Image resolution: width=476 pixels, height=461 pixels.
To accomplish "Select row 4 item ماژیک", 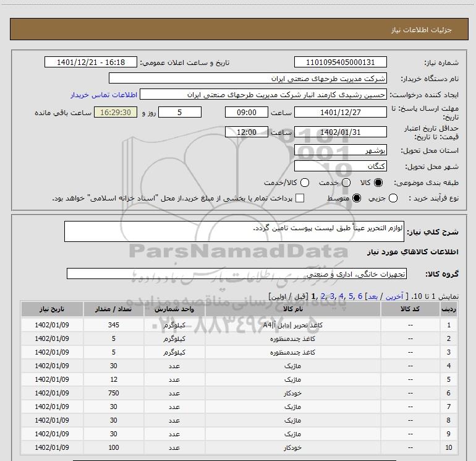I will pos(292,366).
